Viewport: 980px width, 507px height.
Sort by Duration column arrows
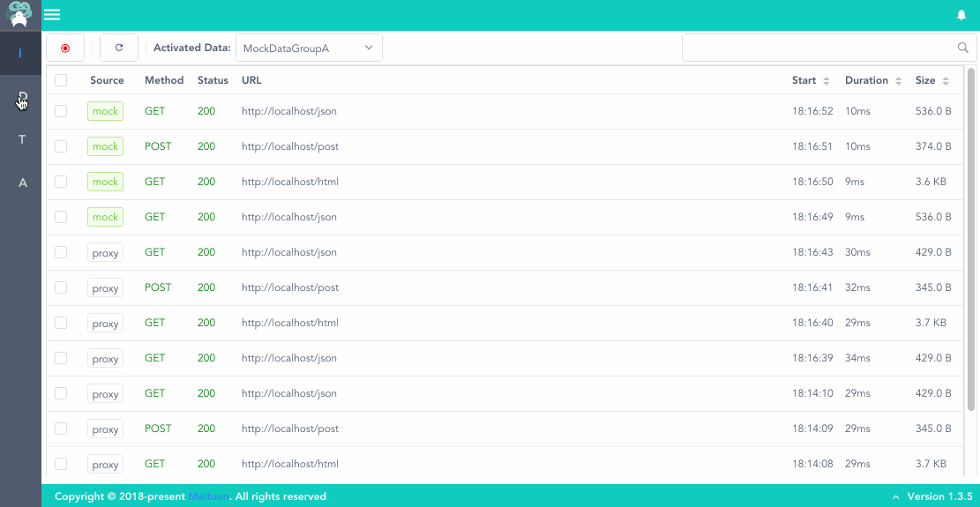898,80
